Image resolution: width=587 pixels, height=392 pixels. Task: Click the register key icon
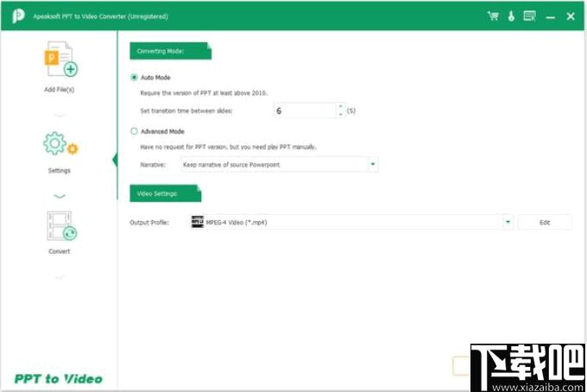click(x=511, y=16)
